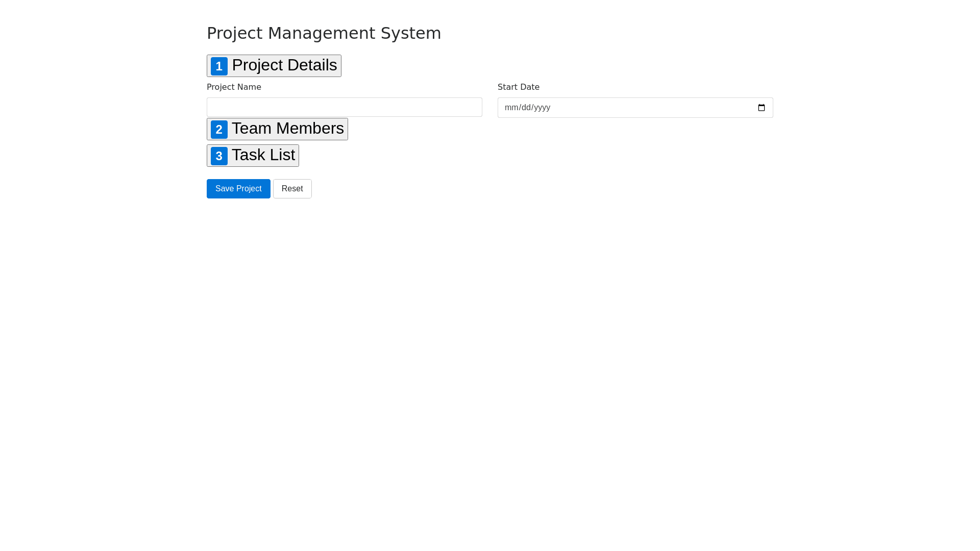Open the calendar date picker icon

pyautogui.click(x=762, y=108)
